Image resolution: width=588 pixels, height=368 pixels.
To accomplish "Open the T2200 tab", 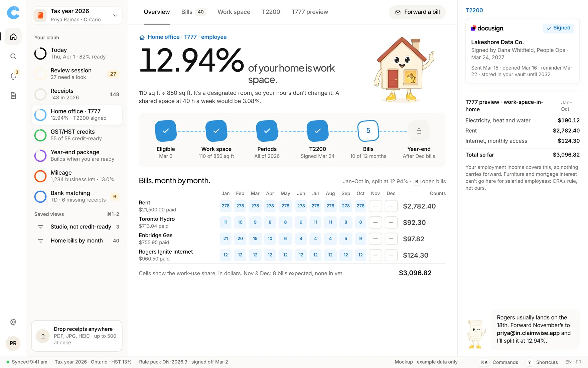I will [271, 12].
